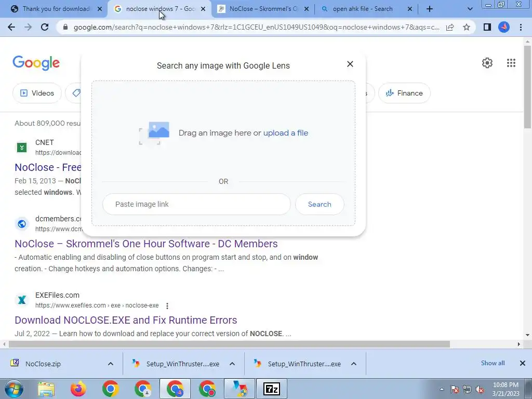Open the taskbar clock 10:08 PM
Screen dimensions: 532x399
click(506, 389)
